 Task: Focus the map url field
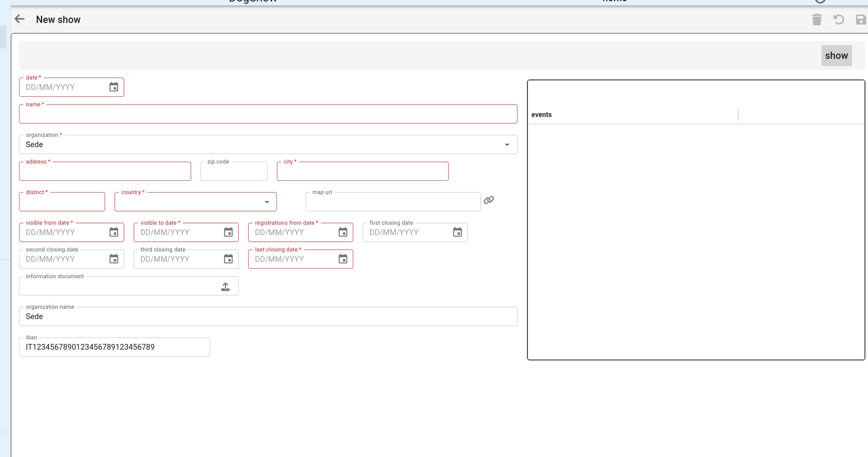pos(393,202)
